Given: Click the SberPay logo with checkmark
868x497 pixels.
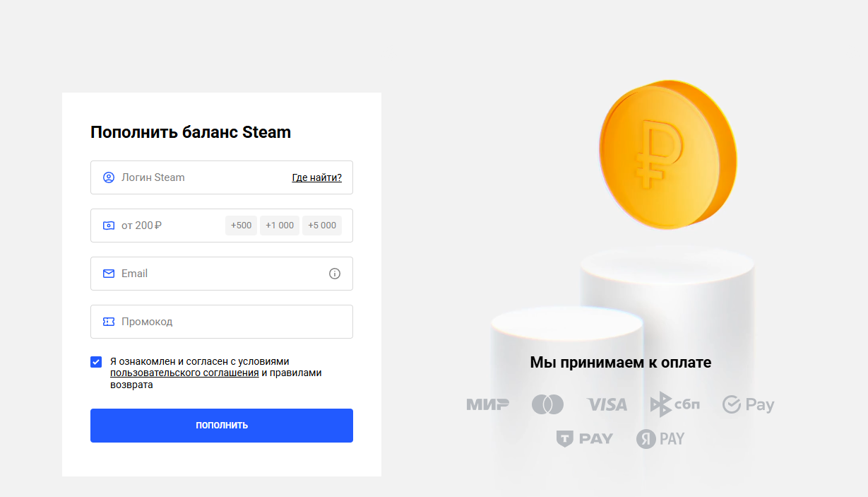Looking at the screenshot, I should click(748, 404).
